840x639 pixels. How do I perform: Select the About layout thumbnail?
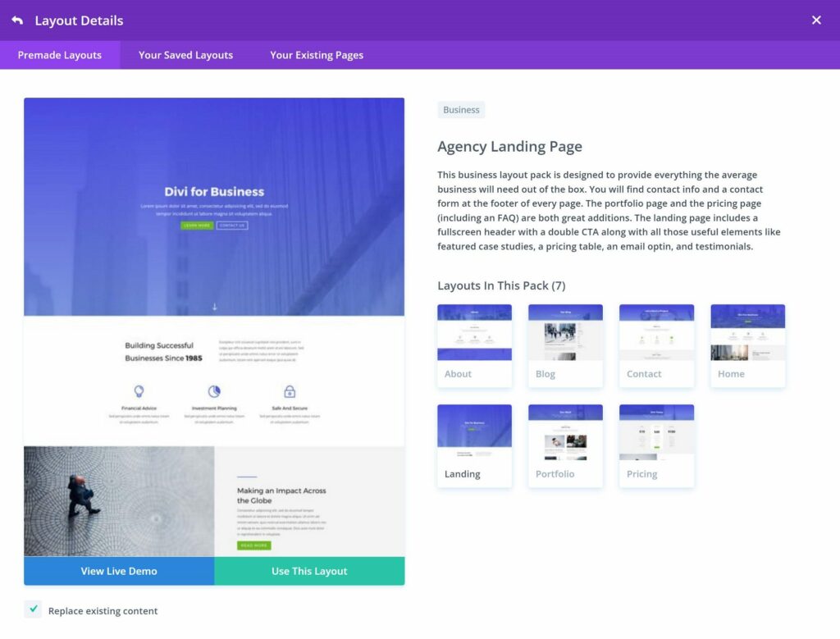(x=475, y=345)
